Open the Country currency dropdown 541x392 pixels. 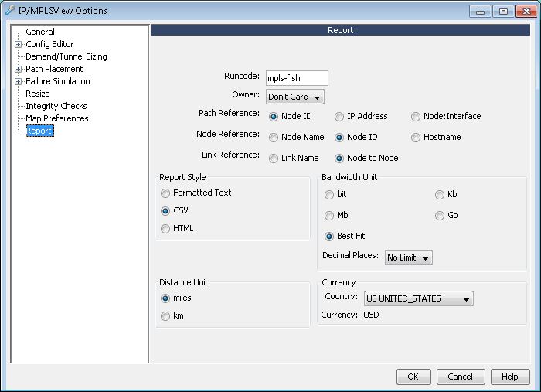pyautogui.click(x=417, y=298)
